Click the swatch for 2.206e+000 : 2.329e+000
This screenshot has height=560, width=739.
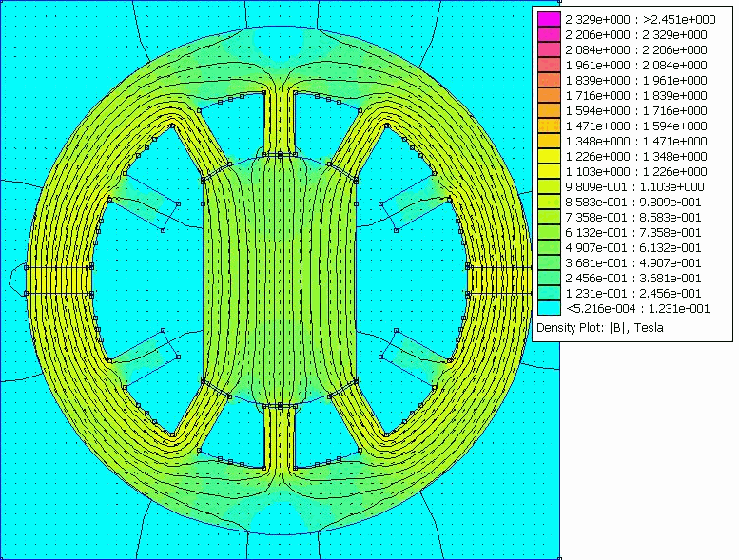tap(549, 34)
